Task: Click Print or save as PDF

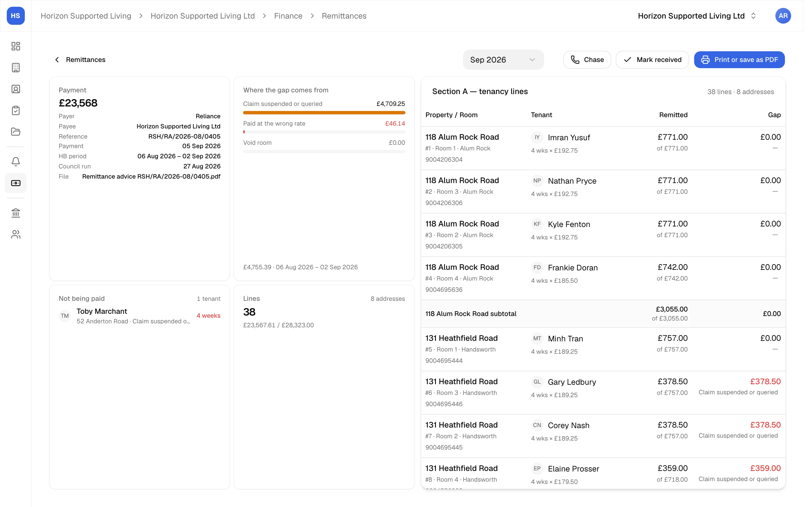Action: (739, 60)
